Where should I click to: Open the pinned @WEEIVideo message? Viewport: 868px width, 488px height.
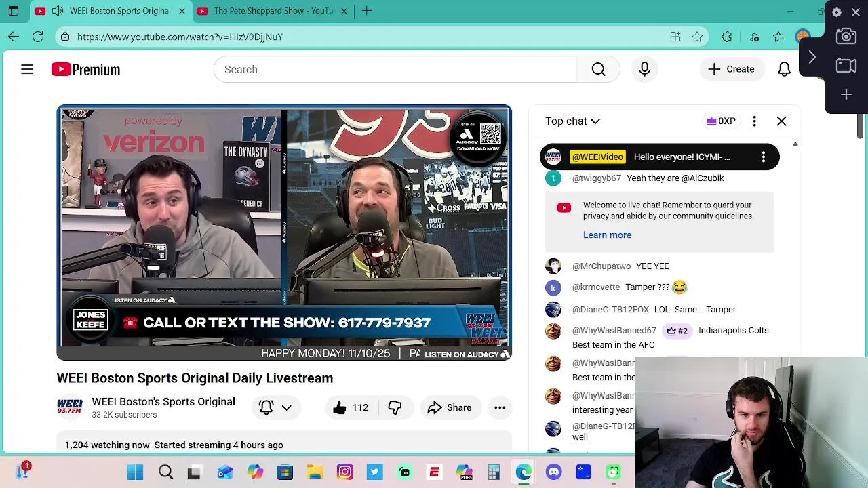point(660,157)
